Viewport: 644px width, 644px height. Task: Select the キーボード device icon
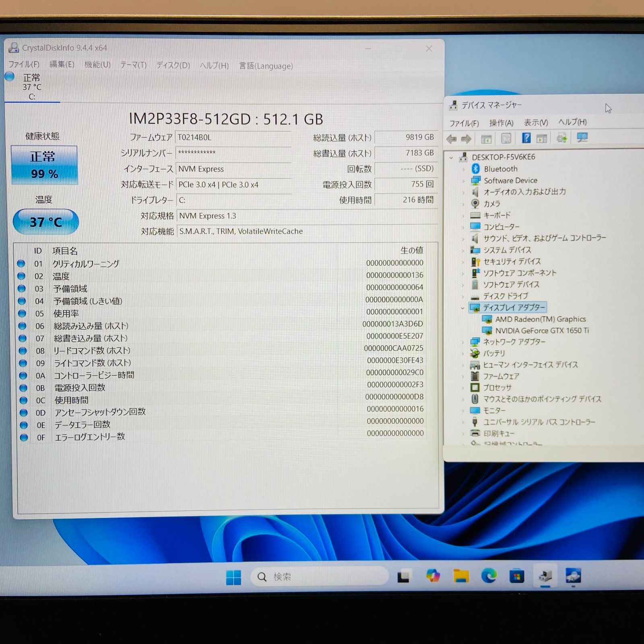(475, 215)
